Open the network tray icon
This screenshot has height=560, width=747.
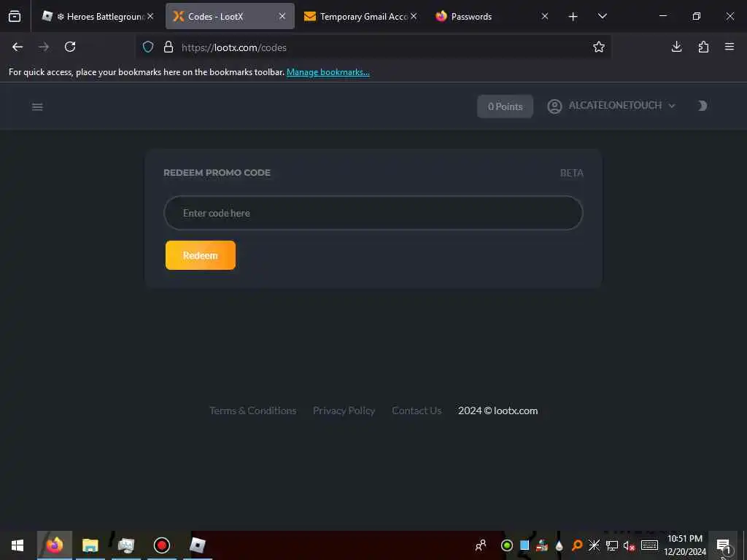pyautogui.click(x=612, y=545)
